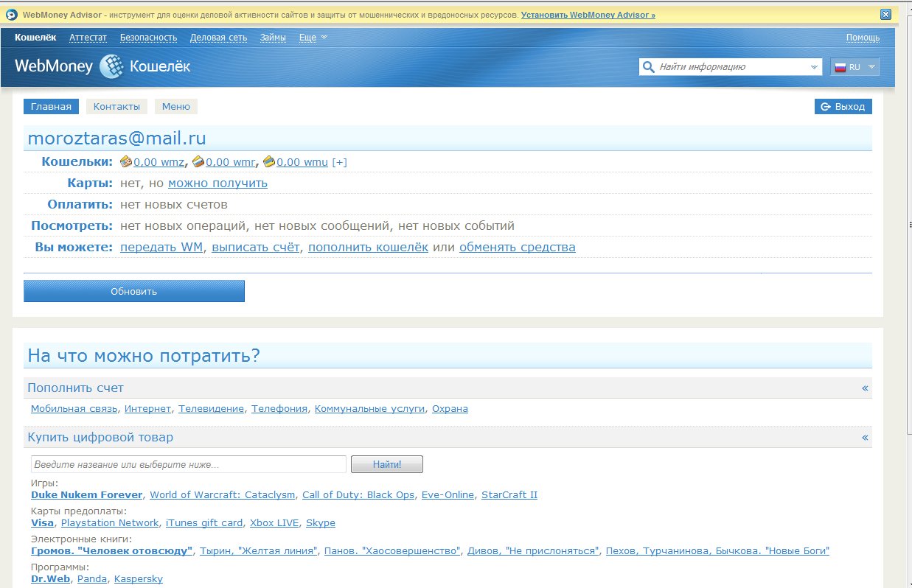Click the magnifier icon in the search box
The image size is (912, 588).
click(x=649, y=67)
